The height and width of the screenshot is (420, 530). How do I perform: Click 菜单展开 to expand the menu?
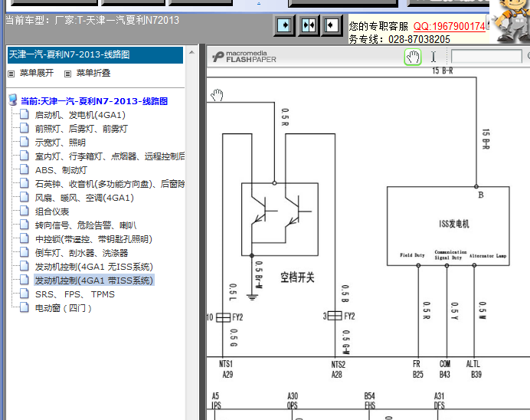[x=37, y=73]
